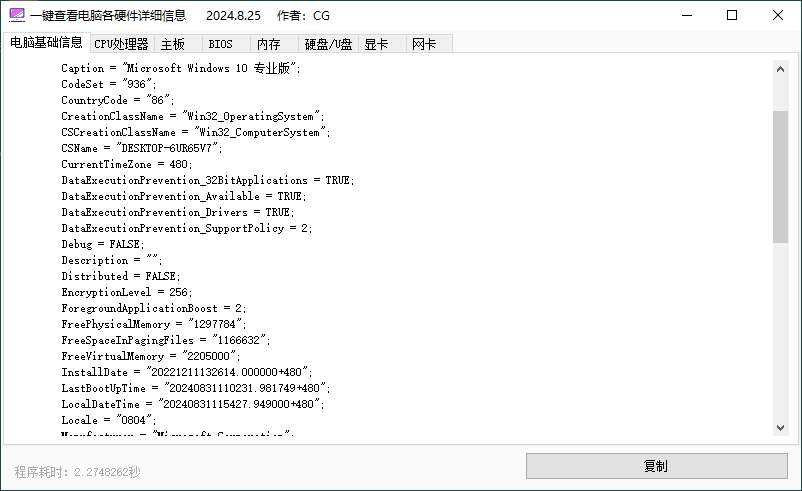The image size is (802, 491).
Task: Click the Caption line in the text area
Action: [180, 68]
